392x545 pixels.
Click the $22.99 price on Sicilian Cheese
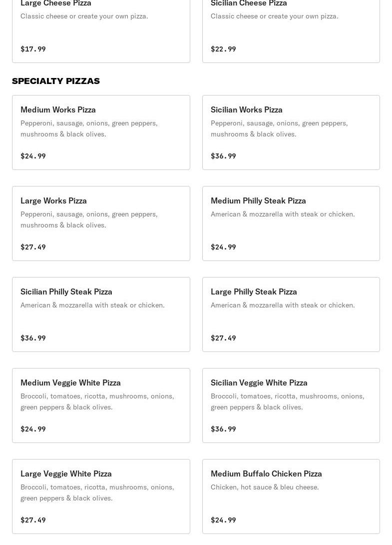tap(223, 49)
